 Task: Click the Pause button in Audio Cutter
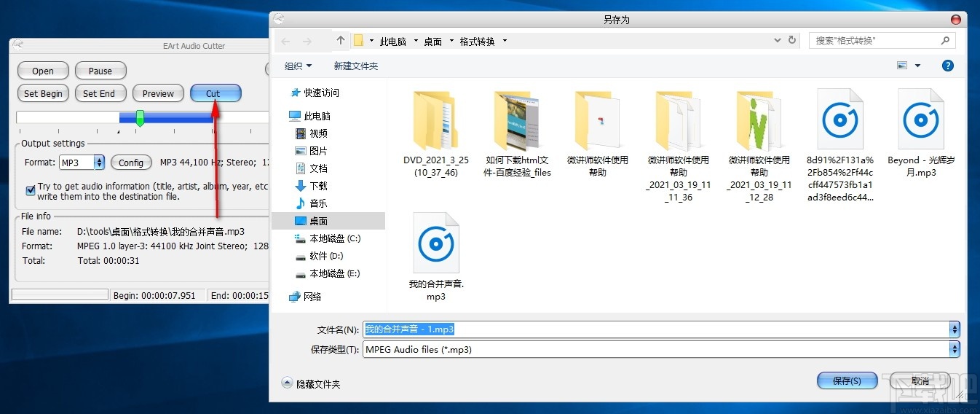tap(100, 71)
